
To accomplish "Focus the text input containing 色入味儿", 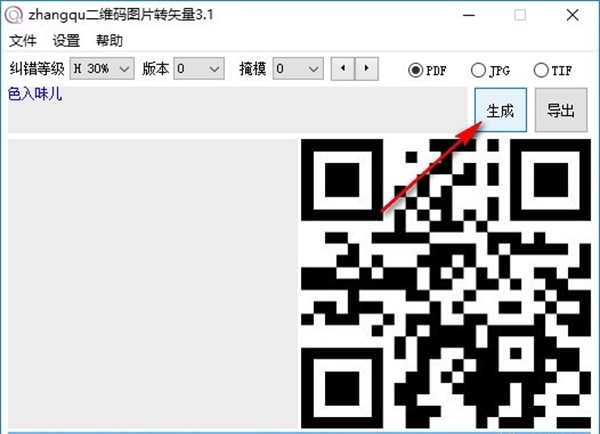I will 238,110.
